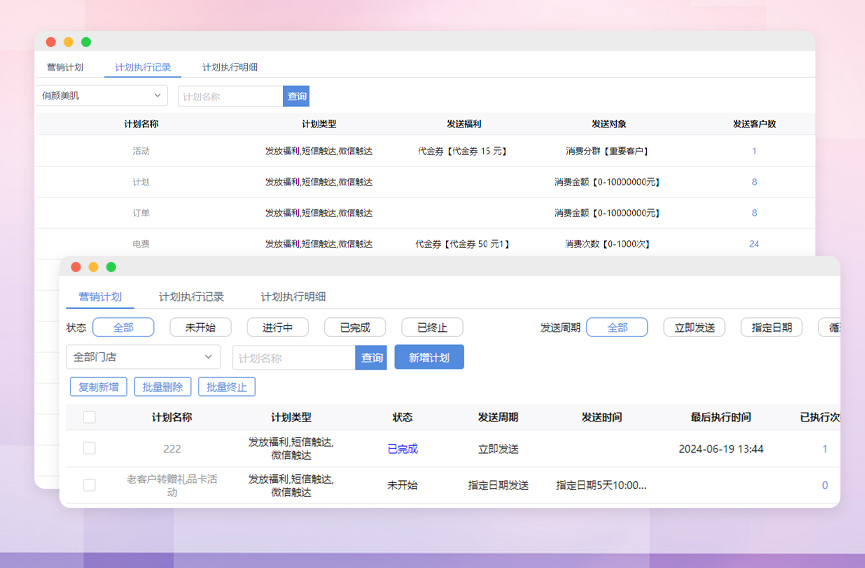Filter status by 已完成 button
This screenshot has width=865, height=568.
click(x=355, y=327)
